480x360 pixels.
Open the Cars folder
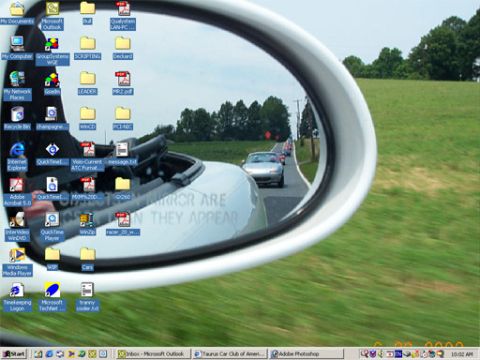[87, 259]
